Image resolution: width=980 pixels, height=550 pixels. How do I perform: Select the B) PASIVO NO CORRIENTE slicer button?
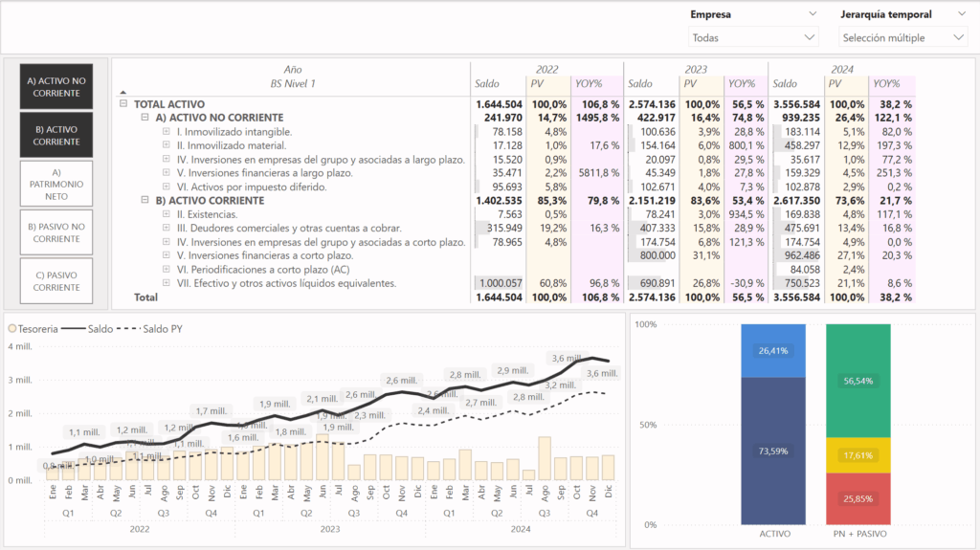56,232
